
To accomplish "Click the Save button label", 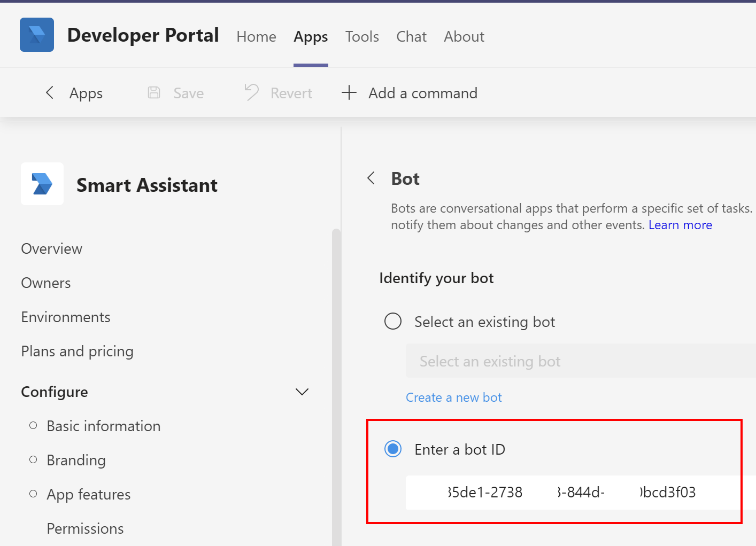I will (x=188, y=93).
